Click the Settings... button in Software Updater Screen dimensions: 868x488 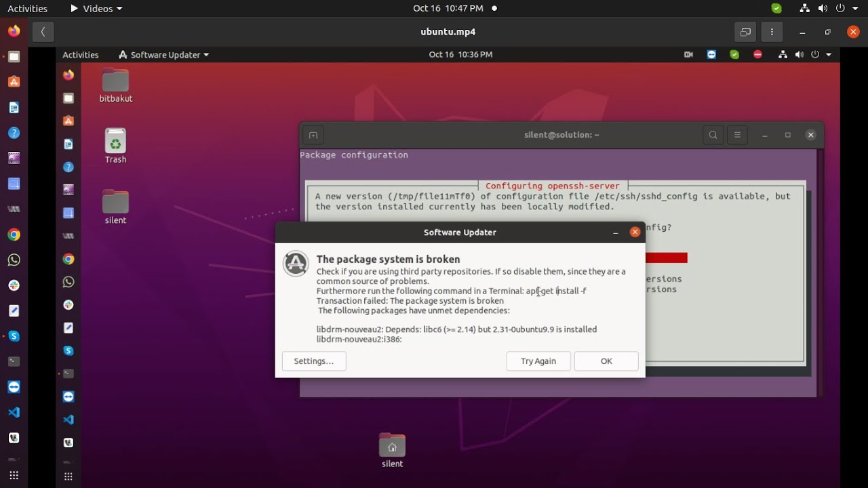coord(314,361)
